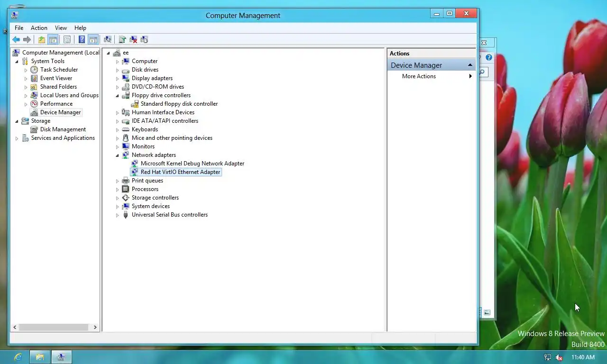
Task: Click the Disable device toolbar icon
Action: point(144,40)
